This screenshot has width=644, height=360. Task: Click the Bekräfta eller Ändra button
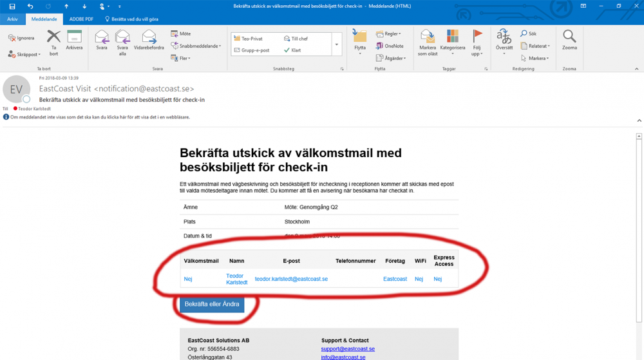212,304
